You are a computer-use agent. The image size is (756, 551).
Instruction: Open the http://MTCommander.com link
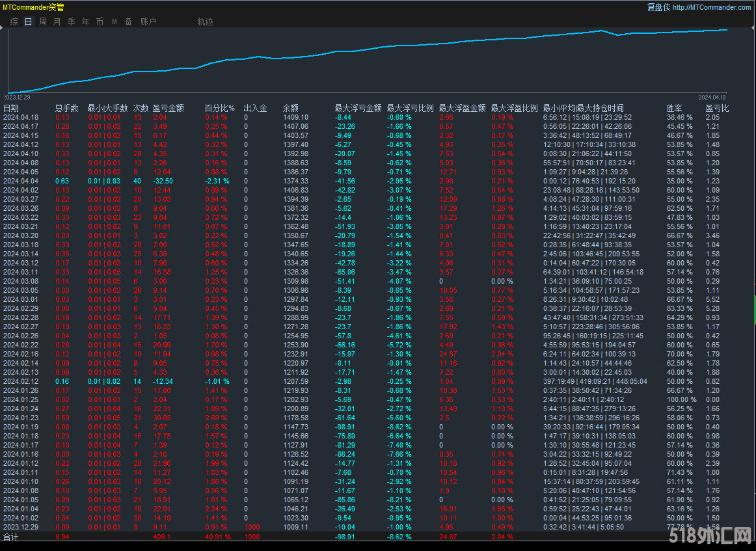[x=712, y=7]
